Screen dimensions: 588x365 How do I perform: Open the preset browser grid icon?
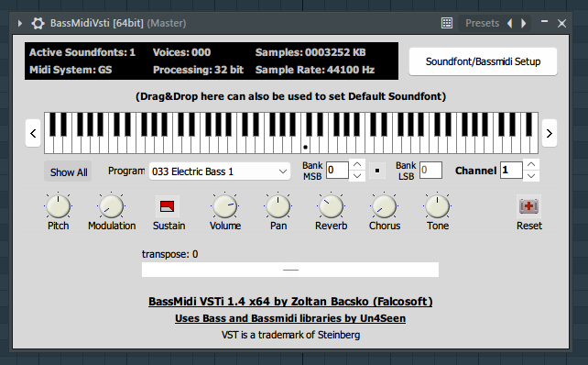coord(447,23)
